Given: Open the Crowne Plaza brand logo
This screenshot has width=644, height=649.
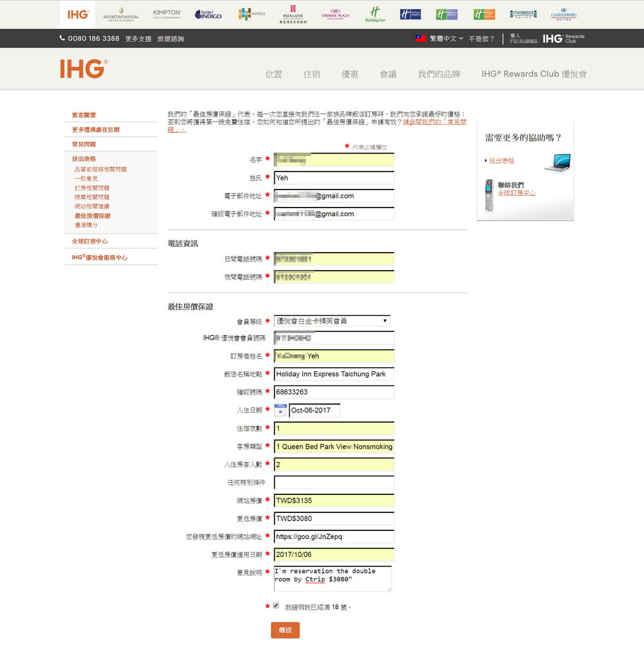Looking at the screenshot, I should click(x=336, y=14).
